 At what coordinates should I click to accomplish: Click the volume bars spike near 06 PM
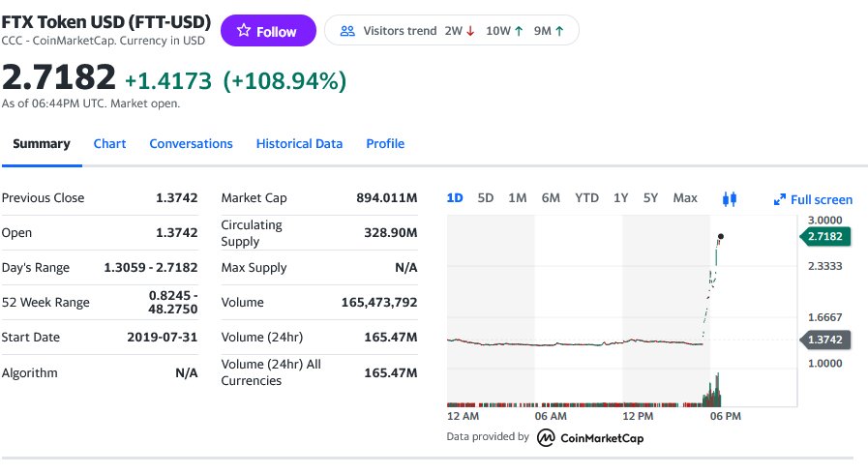point(712,392)
